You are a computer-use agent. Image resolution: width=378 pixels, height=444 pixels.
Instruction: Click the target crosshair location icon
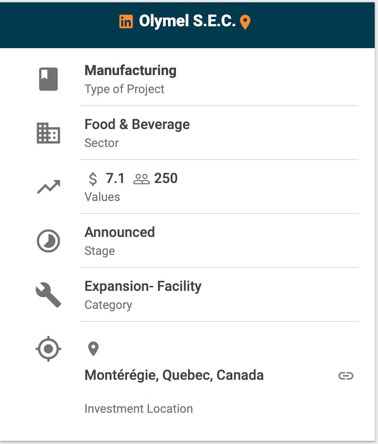[x=48, y=349]
